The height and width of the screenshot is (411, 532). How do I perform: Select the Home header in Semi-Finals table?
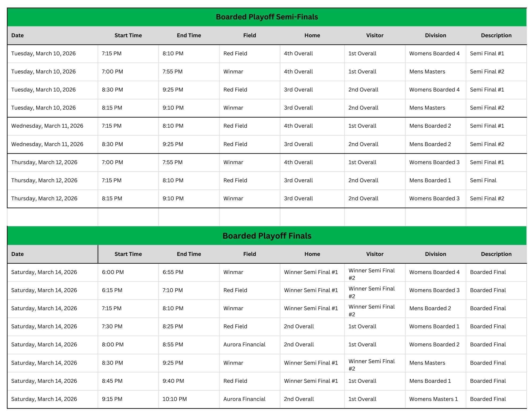[312, 35]
